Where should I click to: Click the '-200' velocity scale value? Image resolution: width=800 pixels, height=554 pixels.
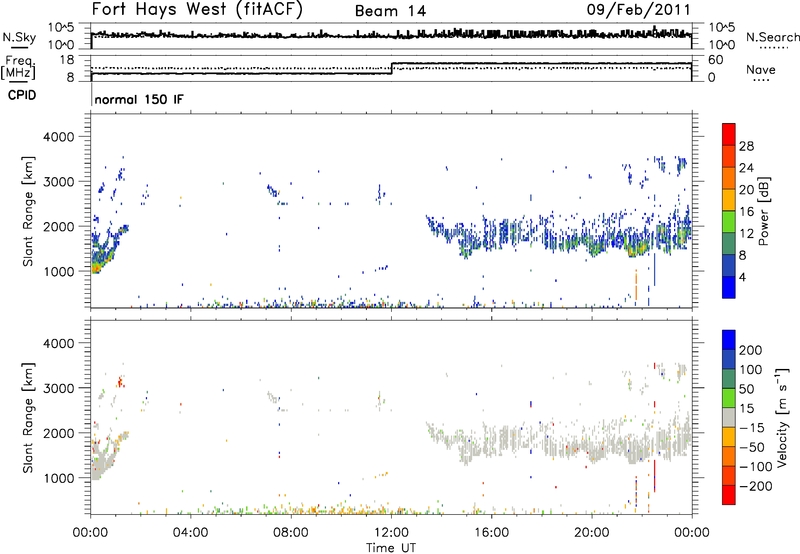756,486
